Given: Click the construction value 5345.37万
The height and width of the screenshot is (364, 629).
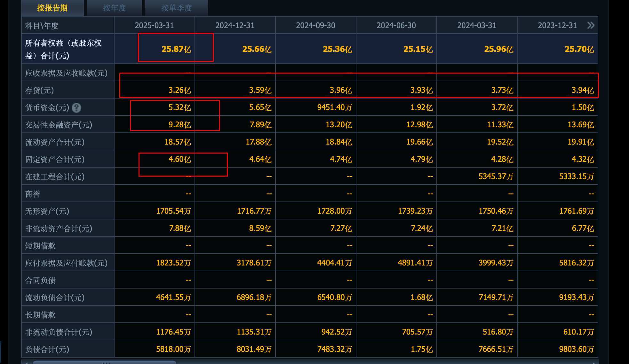Looking at the screenshot, I should [496, 177].
